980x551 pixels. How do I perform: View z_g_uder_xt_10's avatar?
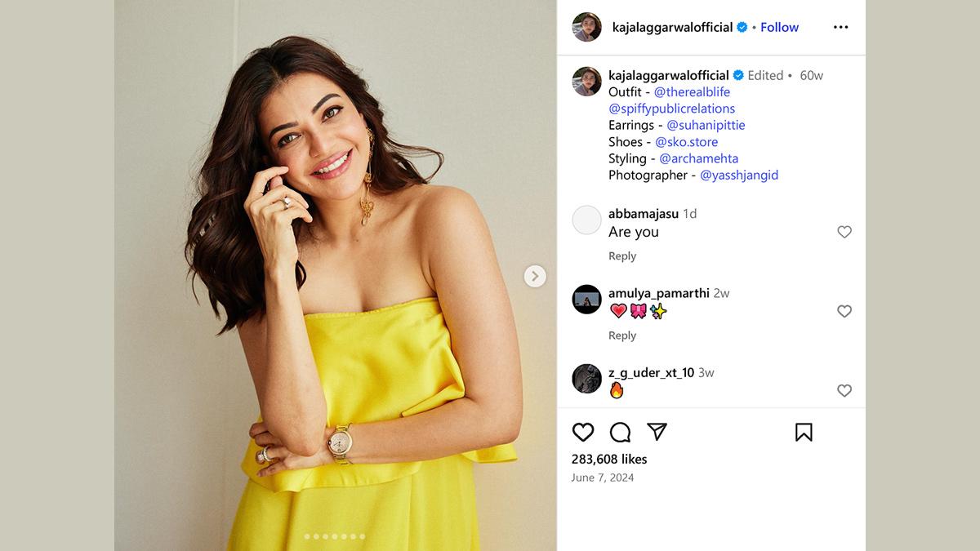click(x=586, y=379)
